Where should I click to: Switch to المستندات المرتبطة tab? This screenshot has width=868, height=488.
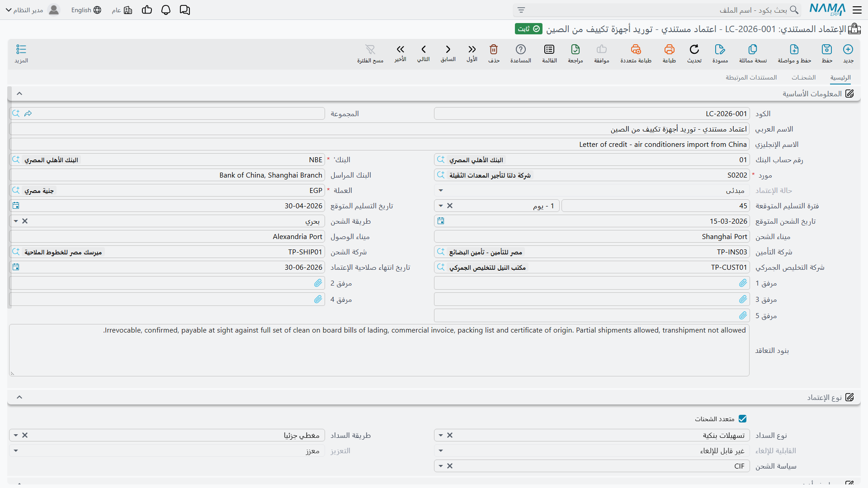[x=751, y=77]
